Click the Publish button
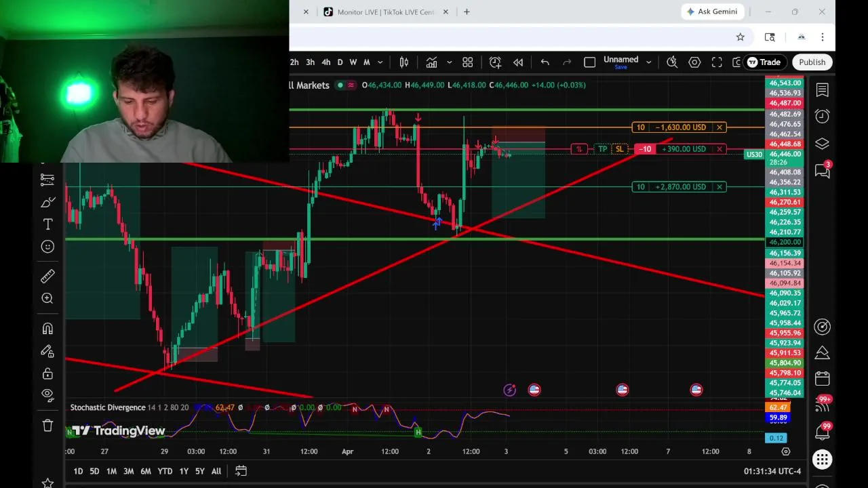 point(812,62)
